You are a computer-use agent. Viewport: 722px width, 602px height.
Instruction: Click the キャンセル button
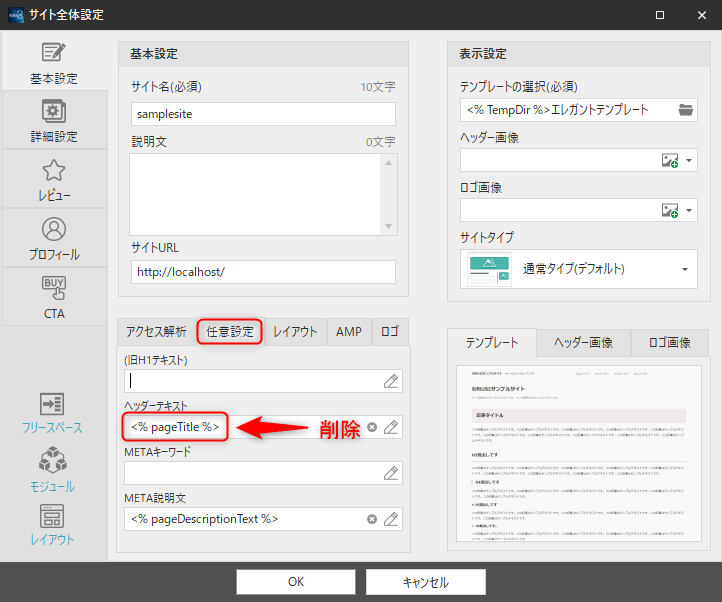(x=425, y=582)
